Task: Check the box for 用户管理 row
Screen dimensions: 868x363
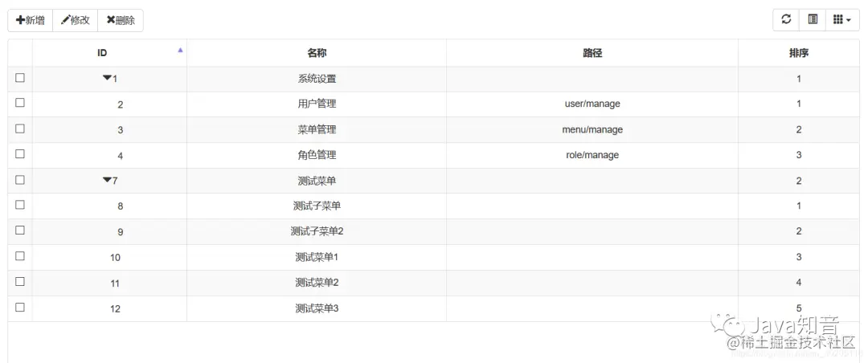Action: [20, 102]
